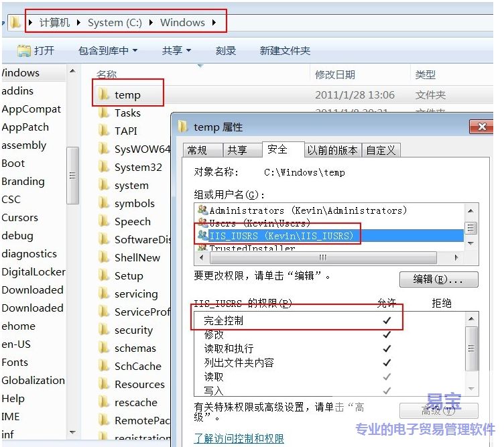Click the System32 folder icon
504x447 pixels.
tap(104, 168)
